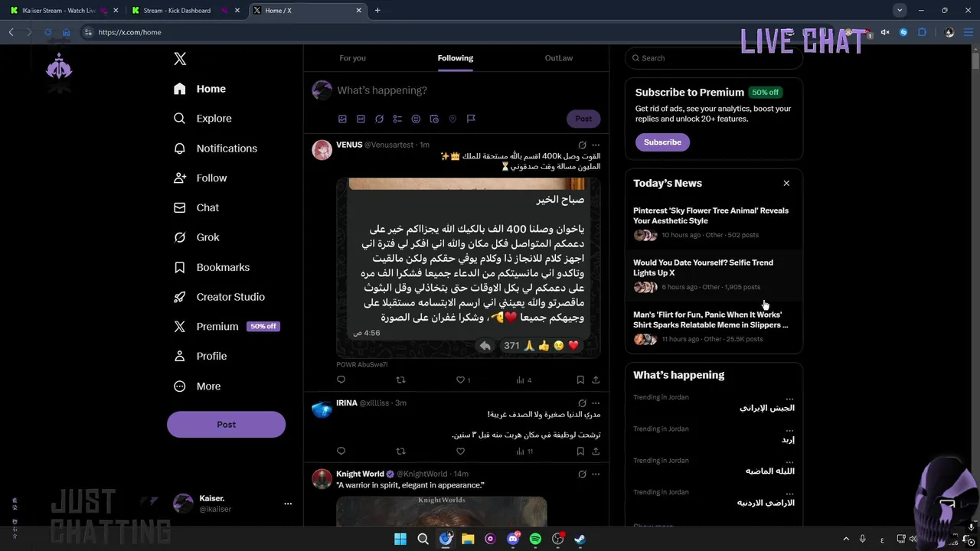Open VENUS profile avatar
980x551 pixels.
point(322,150)
